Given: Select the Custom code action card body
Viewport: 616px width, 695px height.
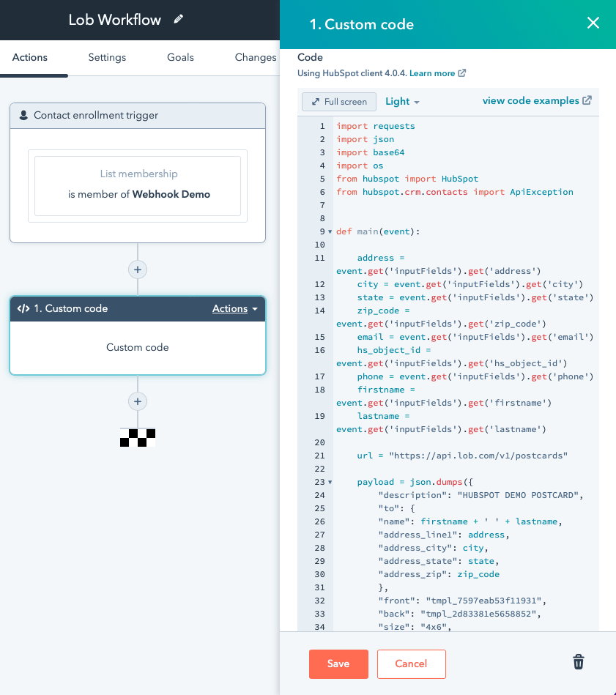Looking at the screenshot, I should tap(138, 347).
